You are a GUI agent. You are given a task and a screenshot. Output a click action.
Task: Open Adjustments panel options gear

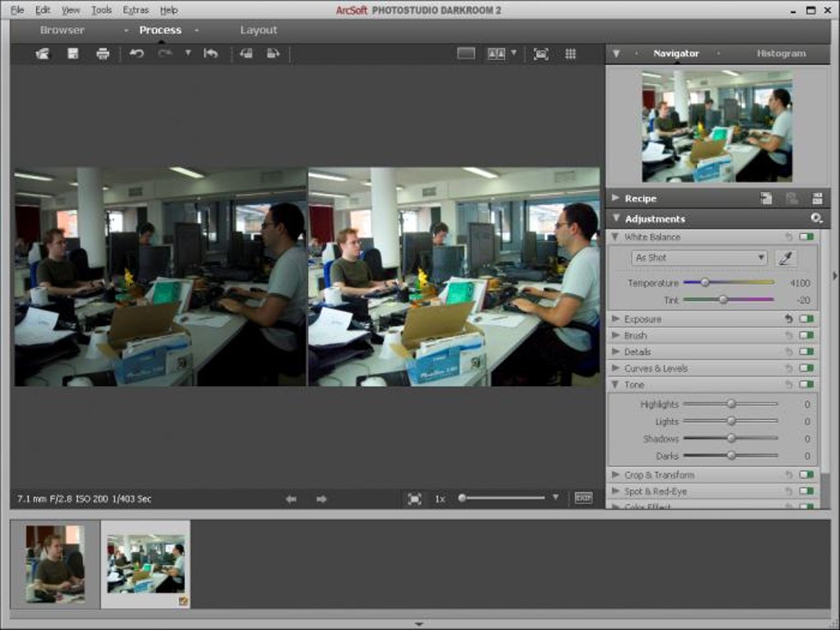[816, 218]
